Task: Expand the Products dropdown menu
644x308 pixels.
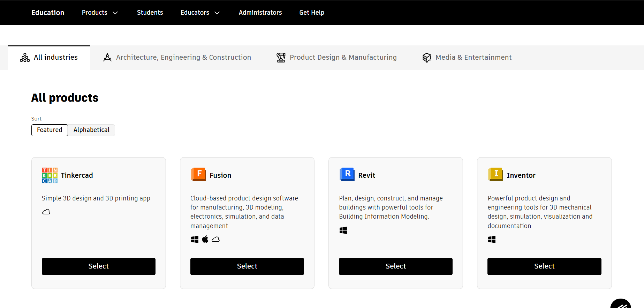Action: [x=100, y=13]
